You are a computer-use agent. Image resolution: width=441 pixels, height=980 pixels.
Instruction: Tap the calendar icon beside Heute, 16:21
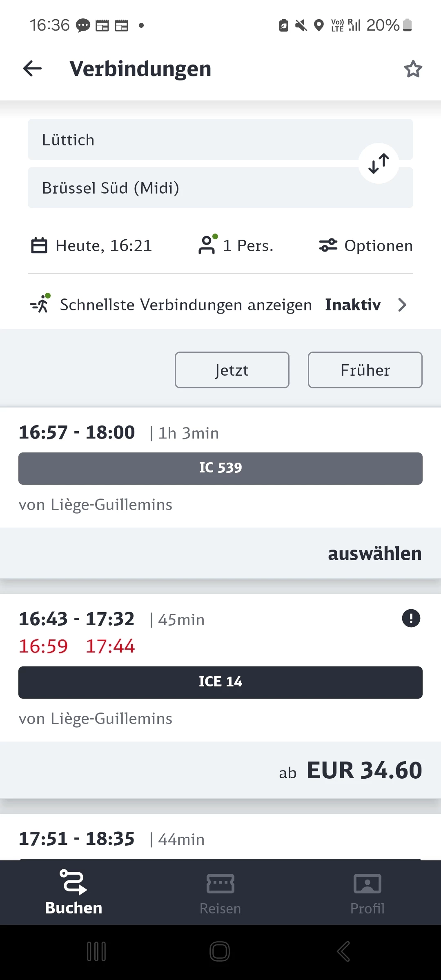pos(39,246)
